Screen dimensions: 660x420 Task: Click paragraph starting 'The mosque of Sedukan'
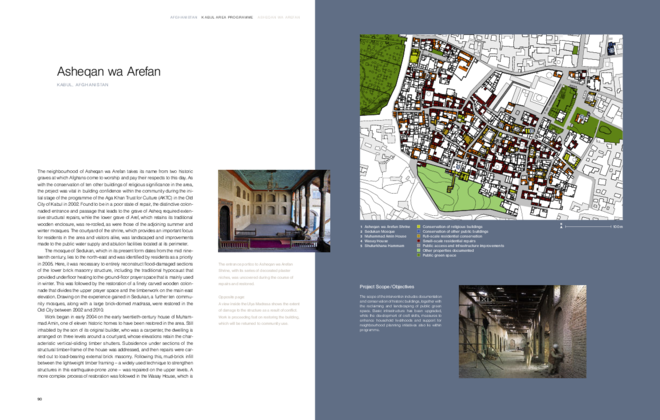pyautogui.click(x=115, y=280)
